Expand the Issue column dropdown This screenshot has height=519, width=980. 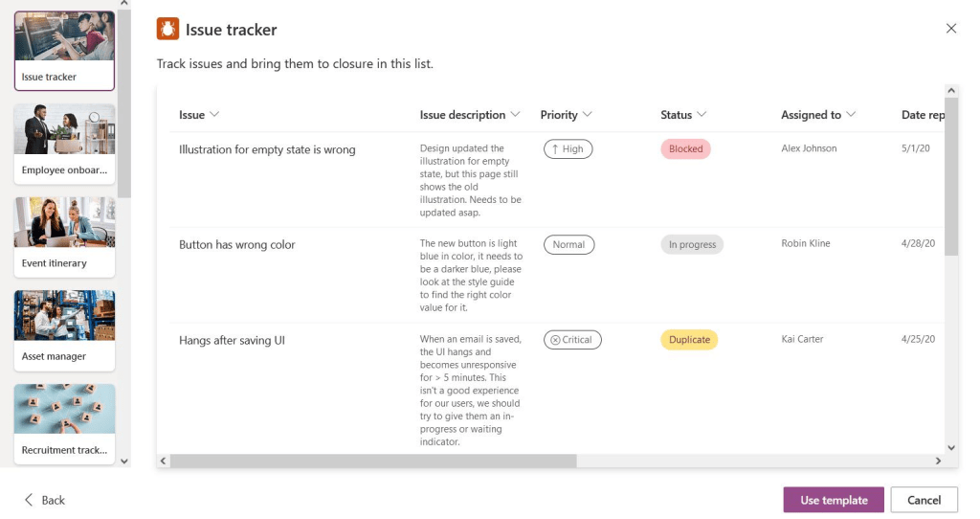(214, 115)
